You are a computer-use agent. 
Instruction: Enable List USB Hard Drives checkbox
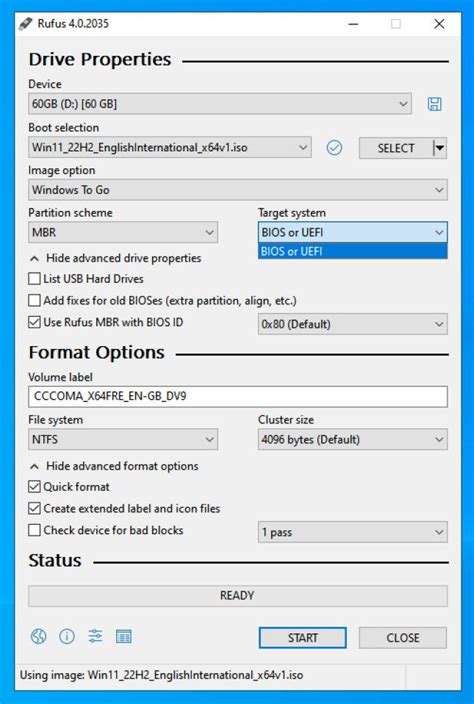(34, 279)
